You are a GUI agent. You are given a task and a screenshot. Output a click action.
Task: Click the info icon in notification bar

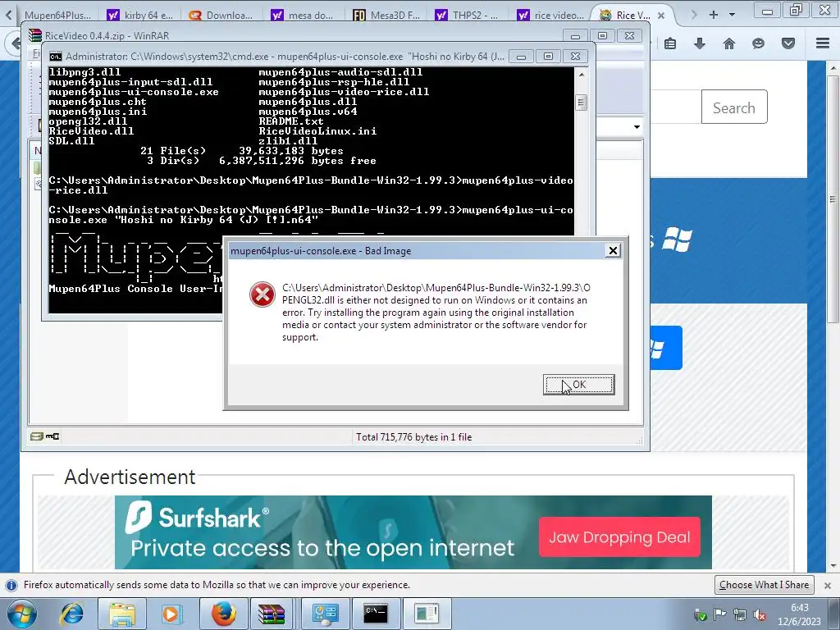(11, 585)
